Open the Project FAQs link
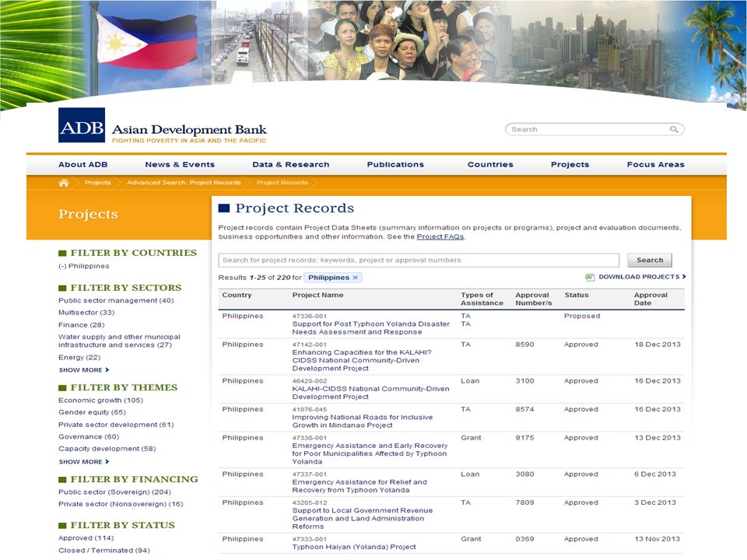 coord(440,236)
